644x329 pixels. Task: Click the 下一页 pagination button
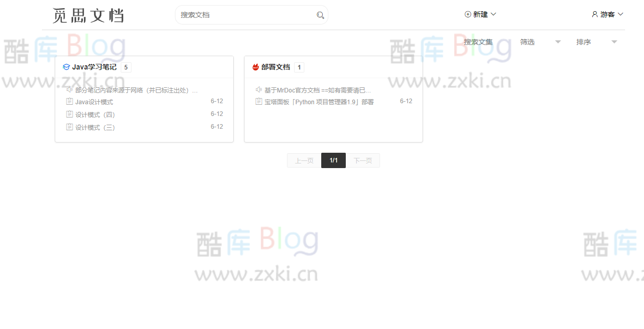click(363, 160)
